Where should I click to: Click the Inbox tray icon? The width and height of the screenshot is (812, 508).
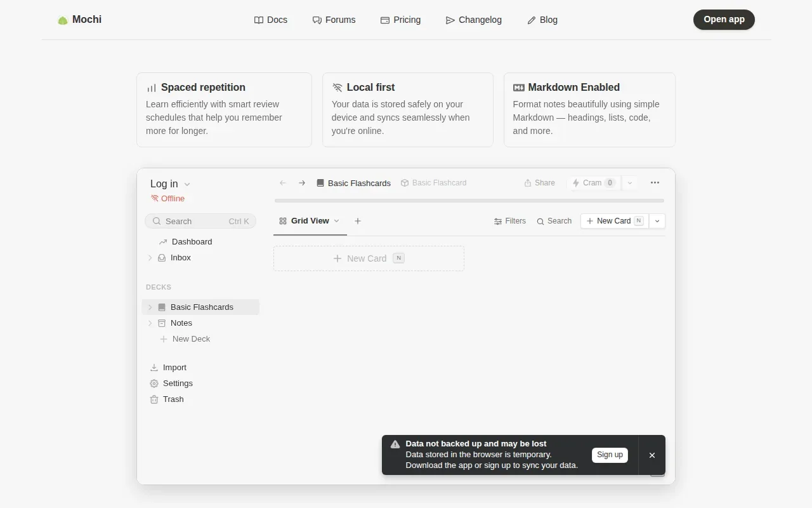162,258
